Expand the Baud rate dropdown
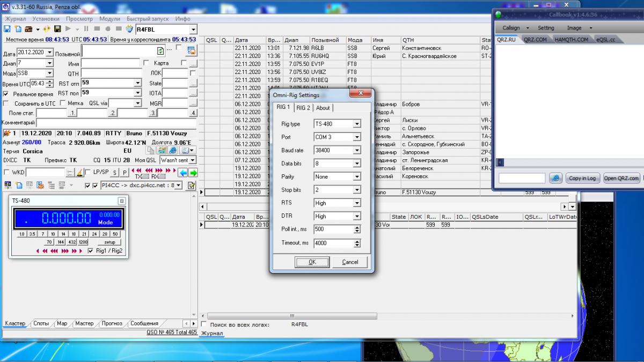Screen dimensions: 644x362 point(356,150)
